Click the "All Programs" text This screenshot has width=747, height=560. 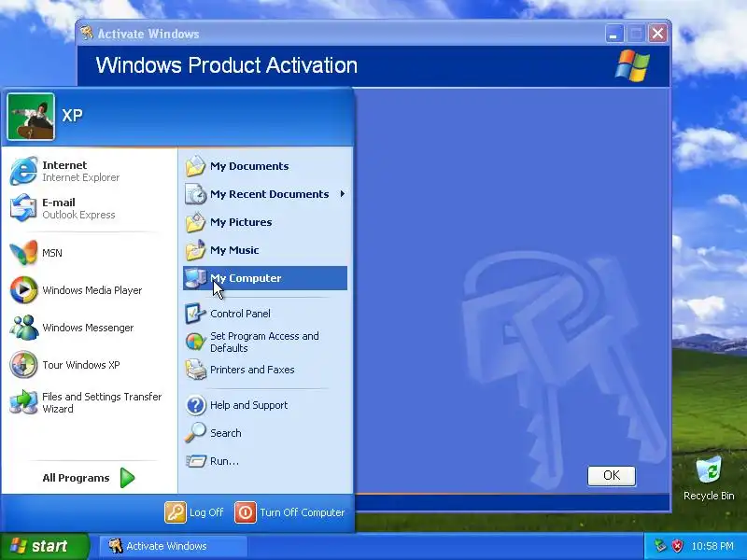tap(76, 478)
